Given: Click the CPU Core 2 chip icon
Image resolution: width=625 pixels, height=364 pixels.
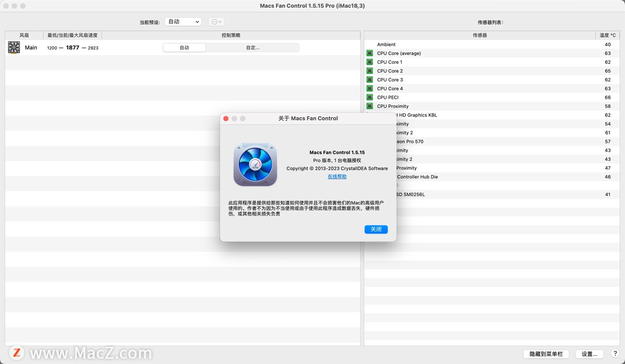Looking at the screenshot, I should pyautogui.click(x=370, y=71).
